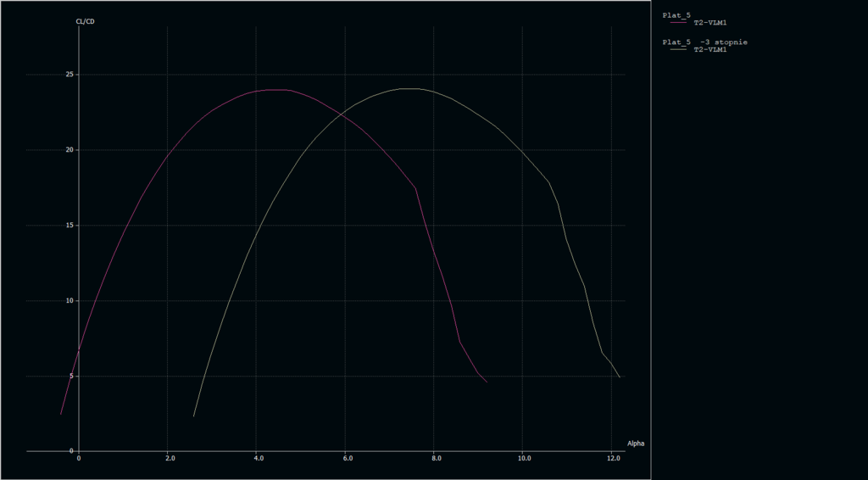
Task: Click the 25 y-axis tick label
Action: coord(70,75)
